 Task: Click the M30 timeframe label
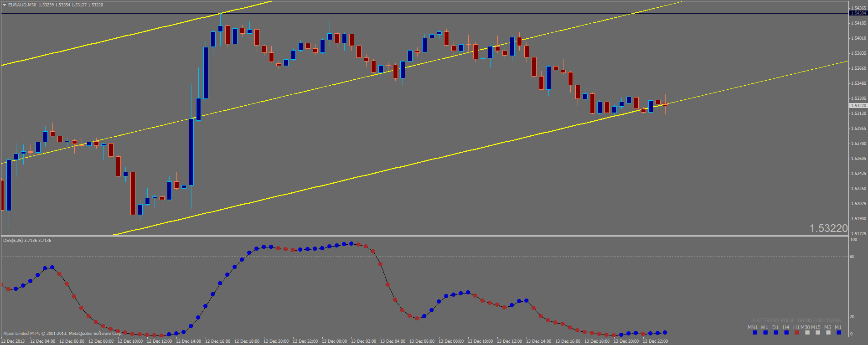pos(805,327)
